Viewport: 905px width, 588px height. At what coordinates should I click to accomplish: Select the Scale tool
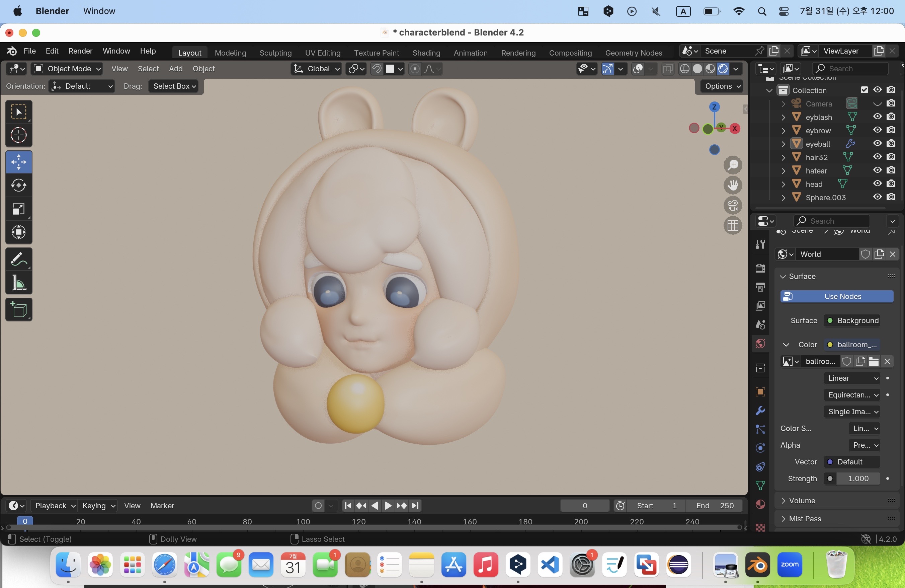click(19, 209)
